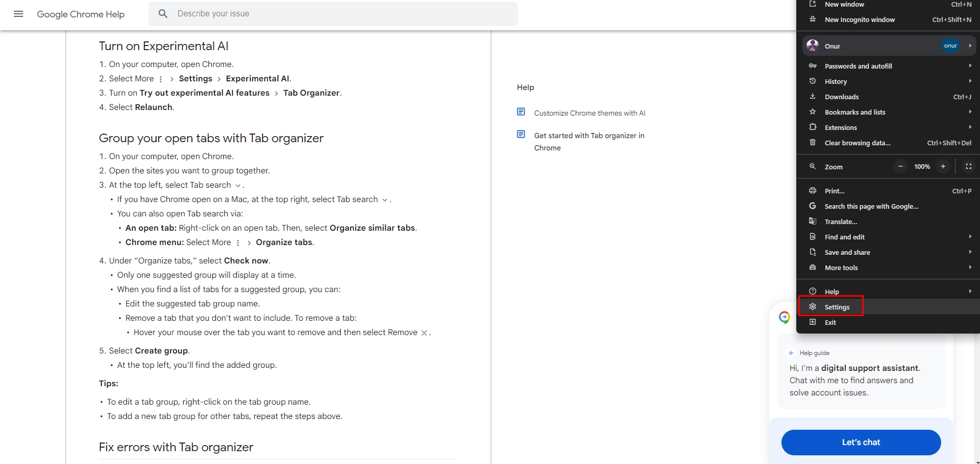Select New Incognito window menu item
980x464 pixels.
[889, 19]
